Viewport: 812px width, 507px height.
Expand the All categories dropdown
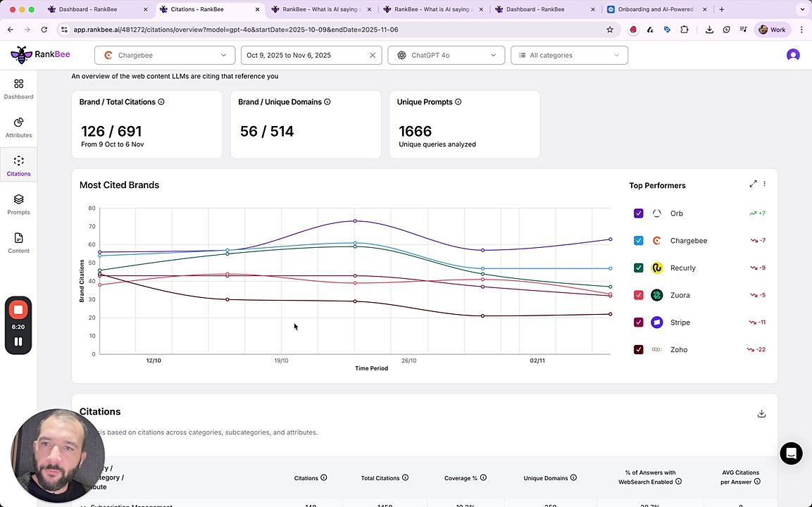point(568,55)
